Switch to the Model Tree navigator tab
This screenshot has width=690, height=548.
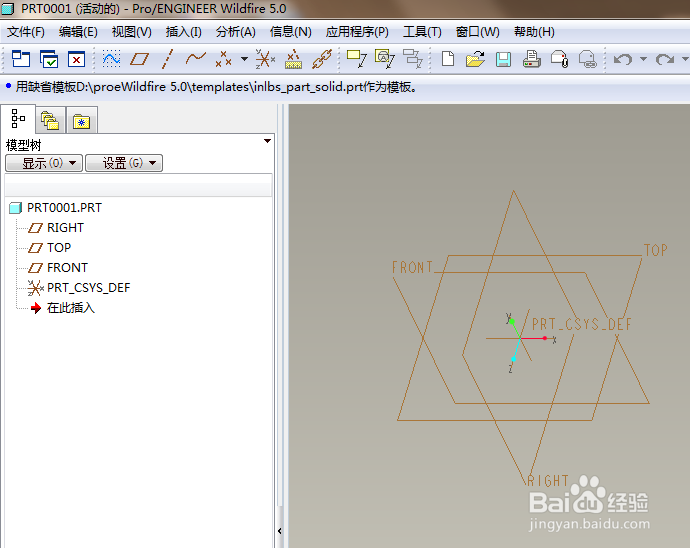pos(18,119)
